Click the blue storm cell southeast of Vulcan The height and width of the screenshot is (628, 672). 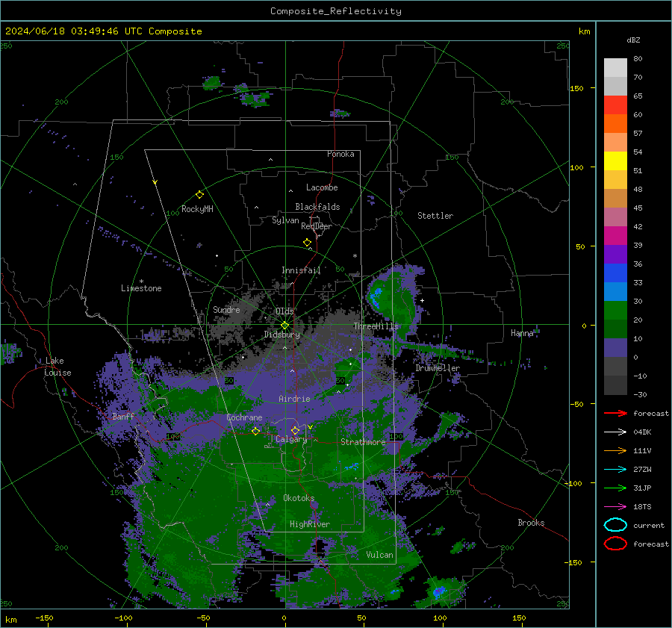[438, 592]
